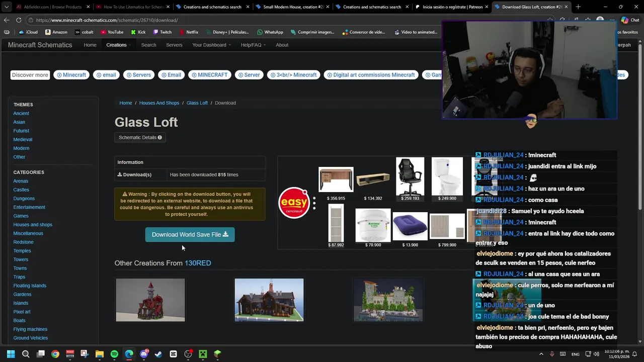Expand the Your Dashboard dropdown
This screenshot has height=362, width=644.
(211, 45)
